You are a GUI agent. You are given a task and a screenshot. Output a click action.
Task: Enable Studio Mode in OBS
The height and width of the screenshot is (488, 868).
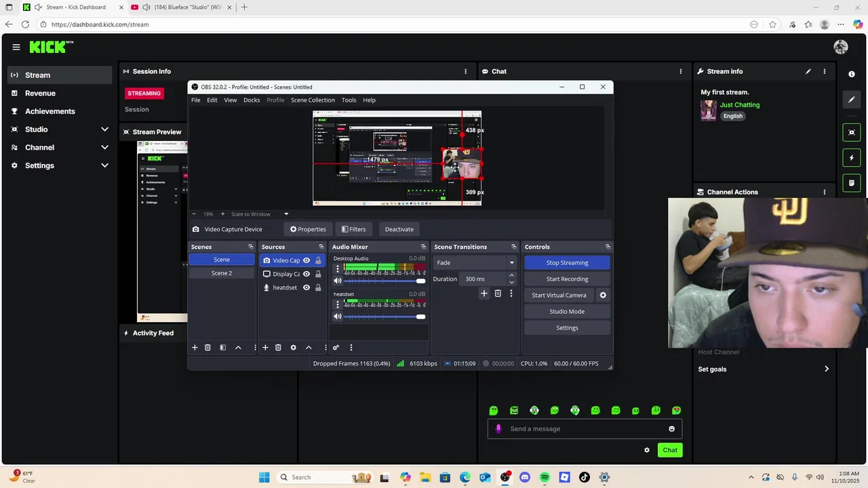click(x=567, y=312)
